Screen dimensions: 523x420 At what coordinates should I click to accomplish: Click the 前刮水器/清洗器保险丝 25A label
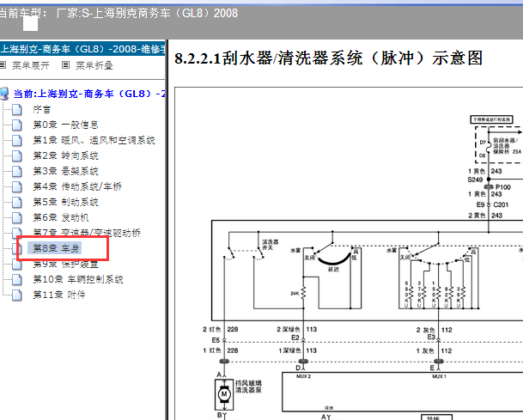(507, 146)
